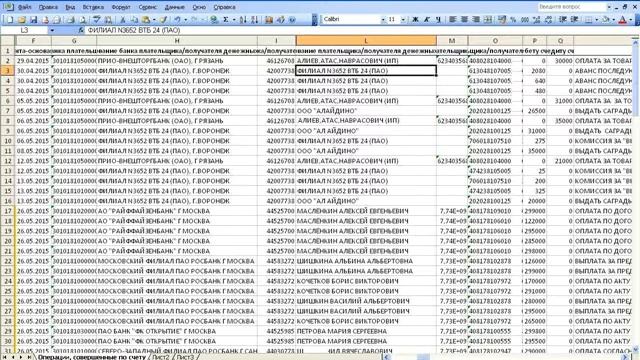Image resolution: width=640 pixels, height=360 pixels.
Task: Select column header H
Action: [x=177, y=40]
